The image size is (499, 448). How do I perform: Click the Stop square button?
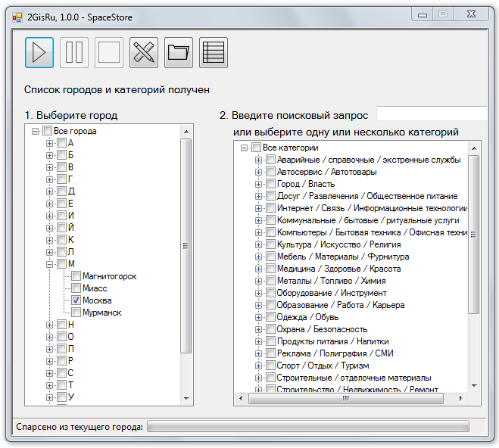click(109, 52)
